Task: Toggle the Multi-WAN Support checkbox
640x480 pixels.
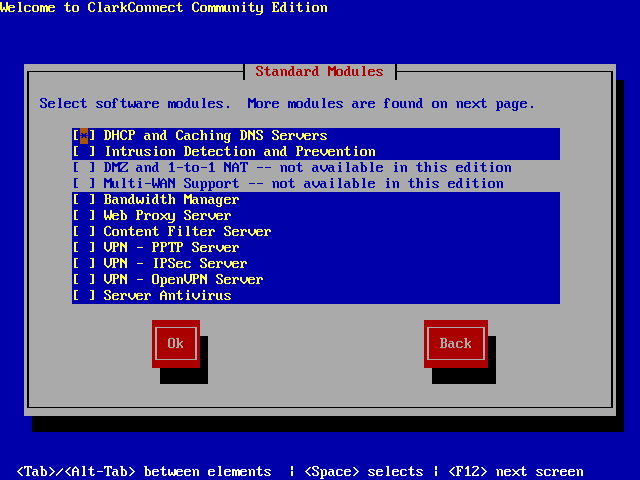Action: coord(84,184)
